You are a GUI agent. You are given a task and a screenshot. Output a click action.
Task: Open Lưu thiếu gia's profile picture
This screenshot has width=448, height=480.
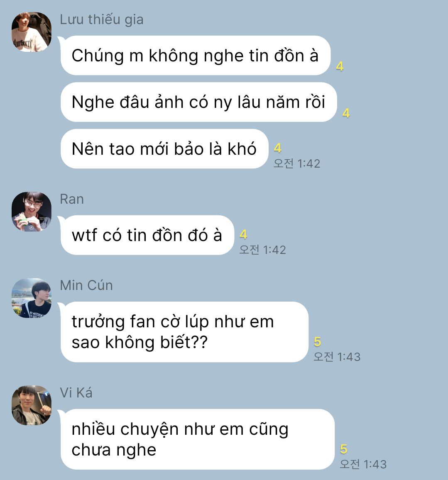click(32, 32)
